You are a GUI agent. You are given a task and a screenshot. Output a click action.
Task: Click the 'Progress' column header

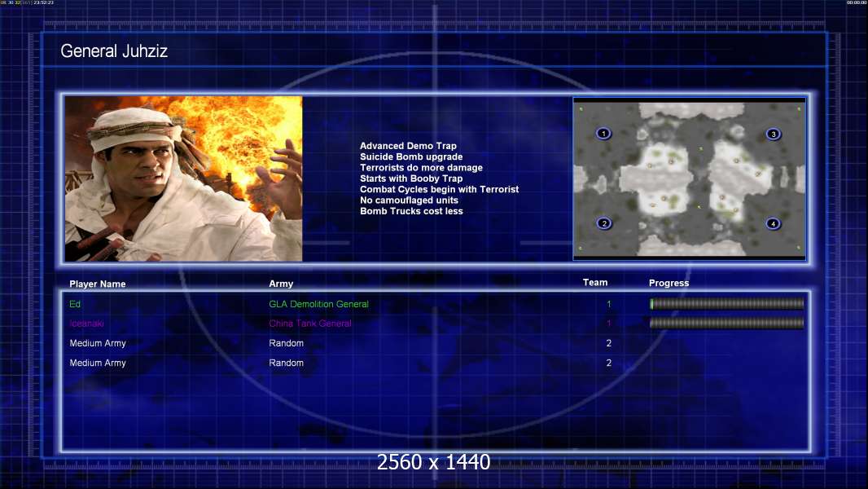[x=669, y=283]
